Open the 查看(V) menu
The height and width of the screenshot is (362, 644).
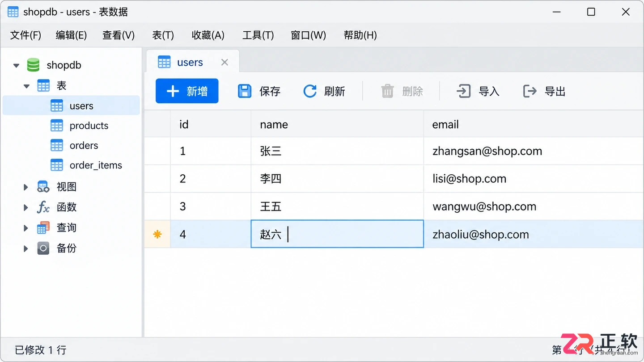coord(119,35)
